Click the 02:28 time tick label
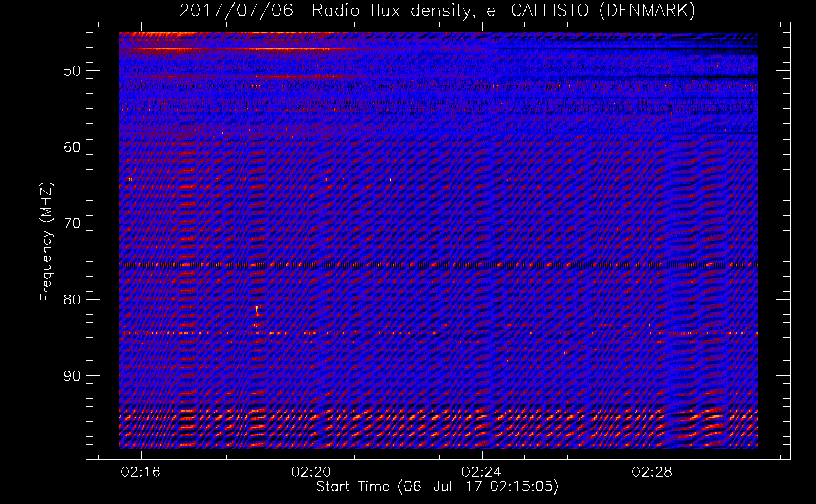The height and width of the screenshot is (504, 816). [652, 472]
